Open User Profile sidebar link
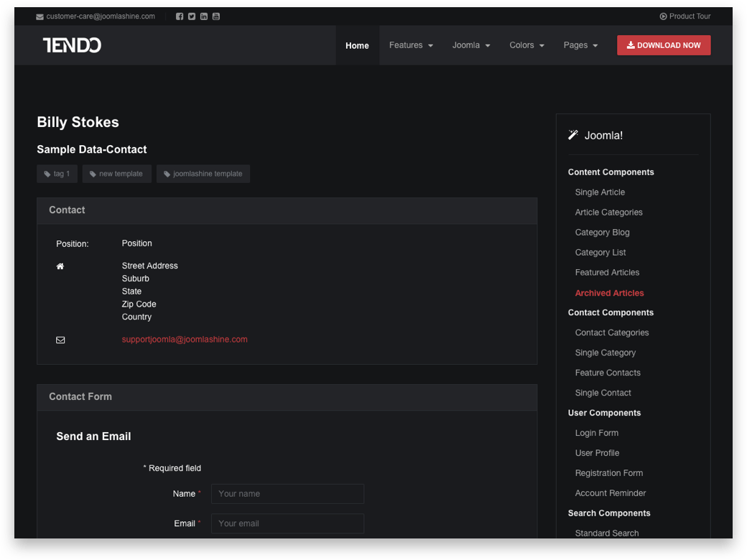The image size is (747, 560). tap(597, 453)
